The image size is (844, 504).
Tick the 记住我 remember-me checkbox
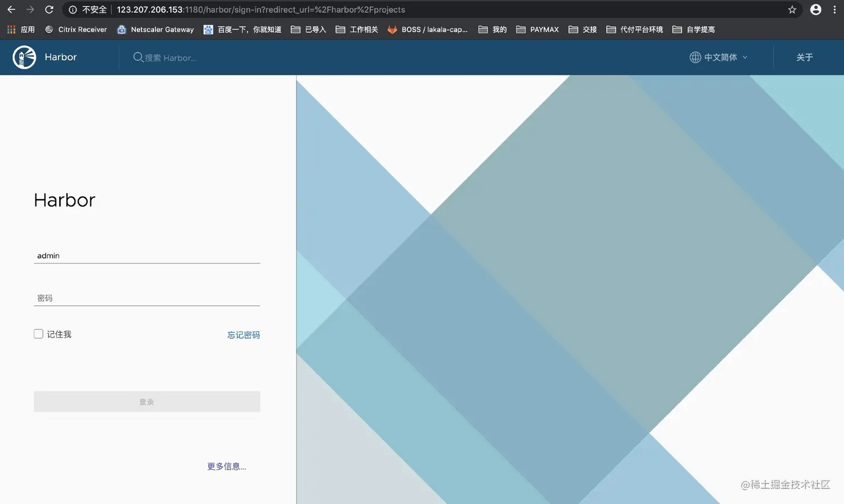pos(39,334)
